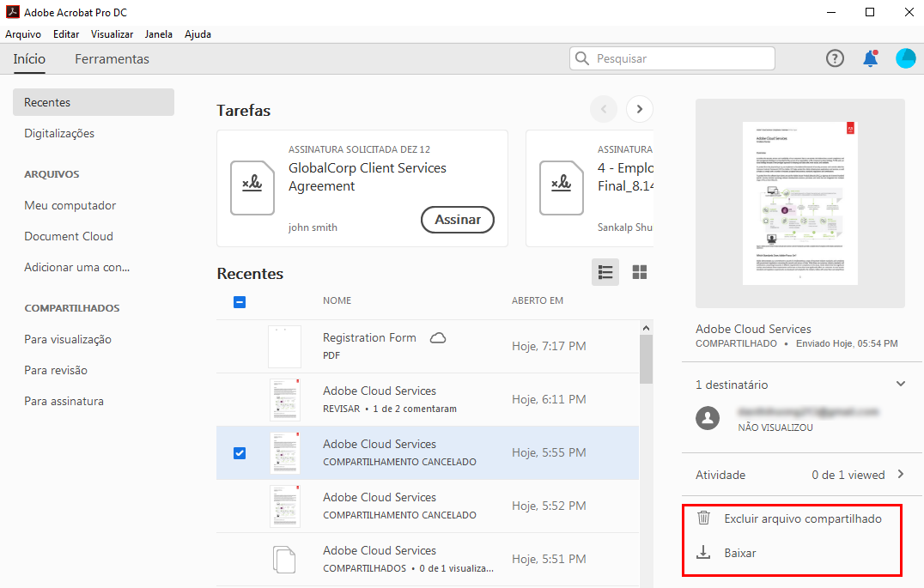The width and height of the screenshot is (924, 588).
Task: Open Document Cloud in sidebar
Action: coord(69,236)
